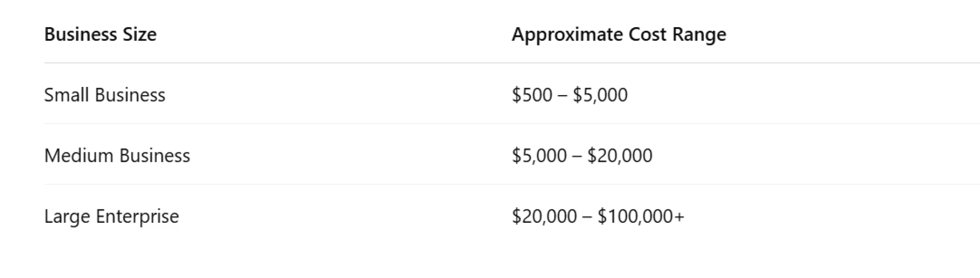Screen dimensions: 980x278
Task: Click the "Business Size" column header
Action: point(101,34)
